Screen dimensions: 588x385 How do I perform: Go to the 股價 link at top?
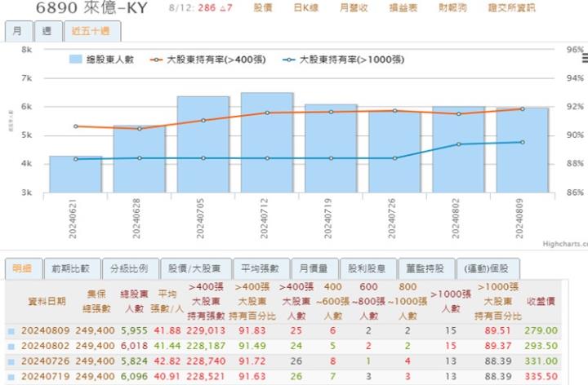tap(263, 8)
